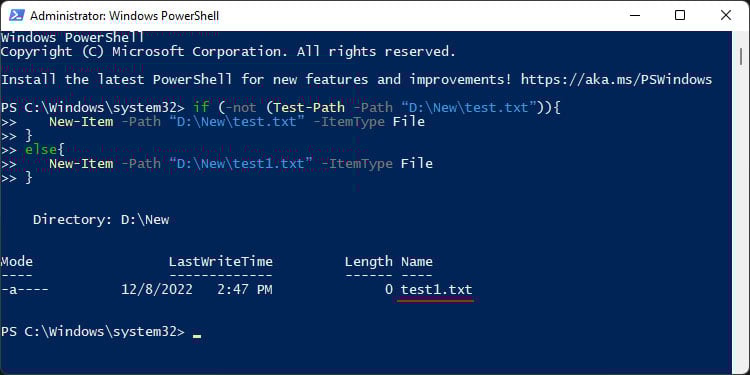
Task: Click the Mode column header
Action: pos(16,262)
